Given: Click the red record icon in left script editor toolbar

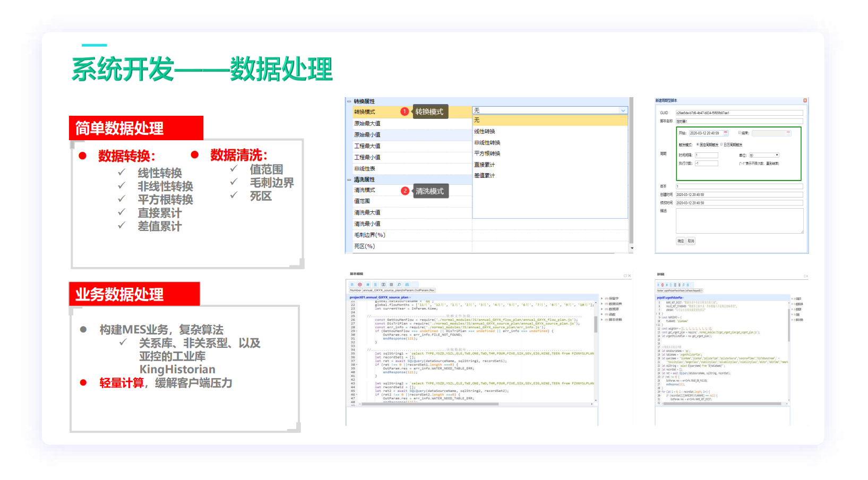Looking at the screenshot, I should point(359,285).
